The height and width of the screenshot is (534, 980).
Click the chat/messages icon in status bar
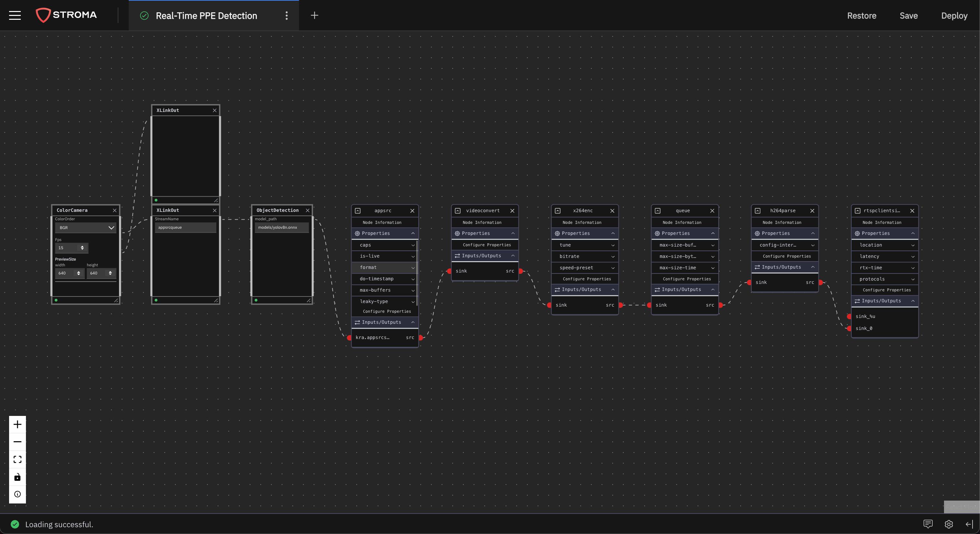(x=928, y=524)
